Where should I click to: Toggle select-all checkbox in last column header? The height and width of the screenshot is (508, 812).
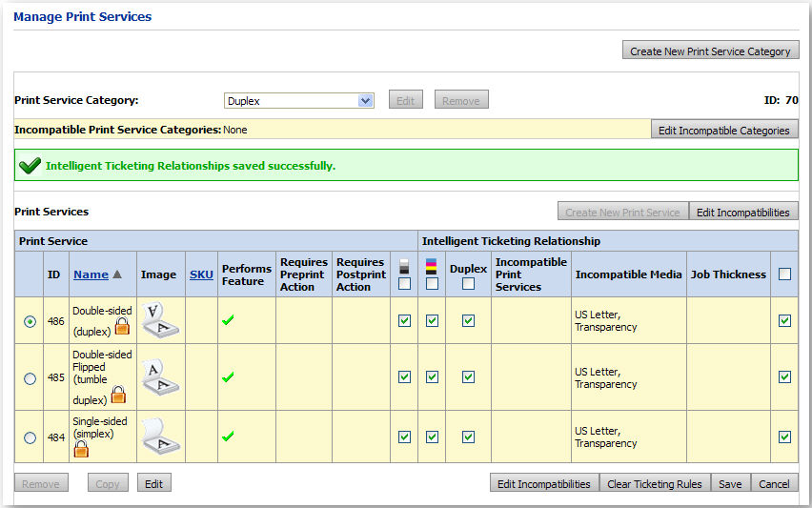click(784, 274)
